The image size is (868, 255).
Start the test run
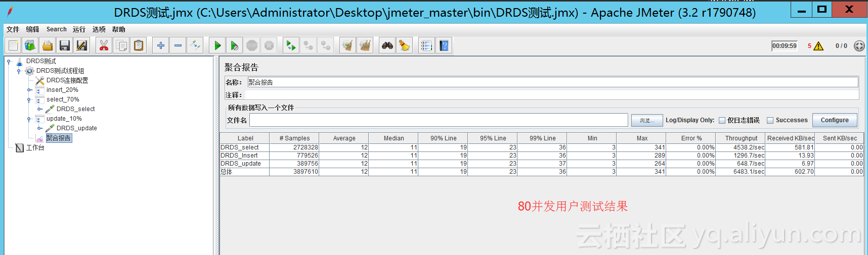(218, 46)
